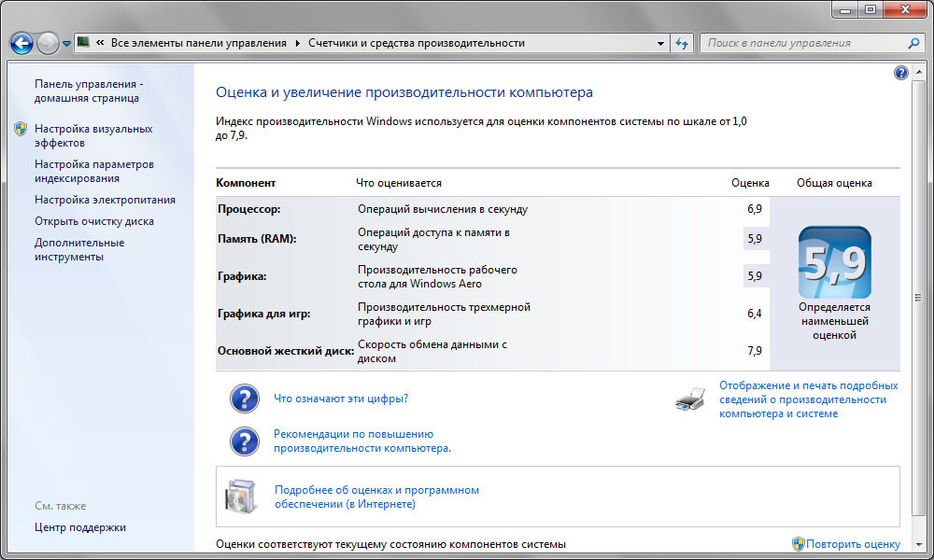934x560 pixels.
Task: Click the blue Back arrow button
Action: click(x=21, y=43)
